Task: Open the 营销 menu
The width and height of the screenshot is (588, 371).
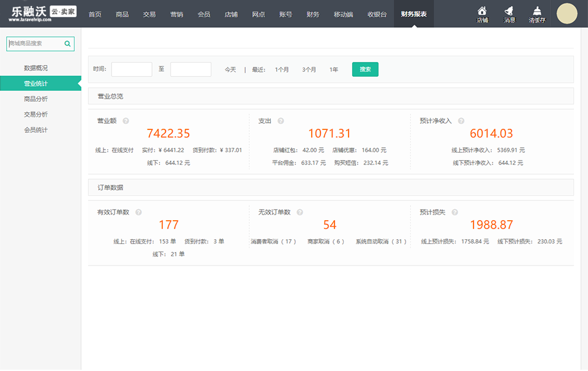Action: coord(176,14)
